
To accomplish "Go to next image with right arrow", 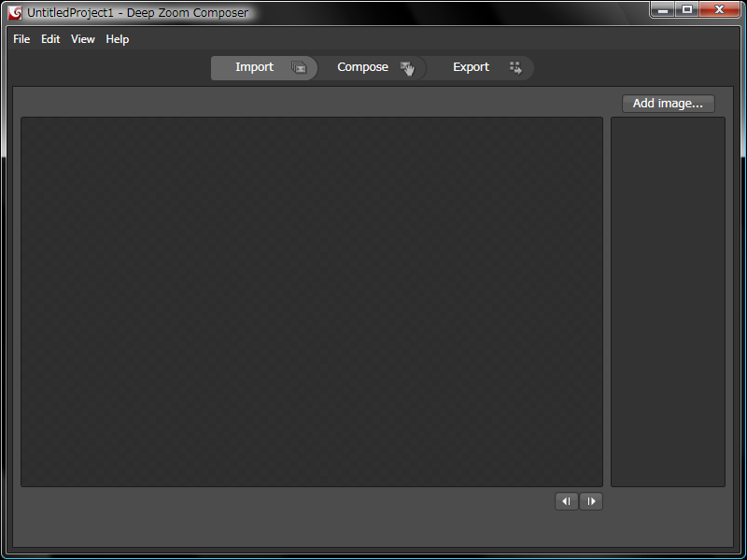I will pos(591,501).
